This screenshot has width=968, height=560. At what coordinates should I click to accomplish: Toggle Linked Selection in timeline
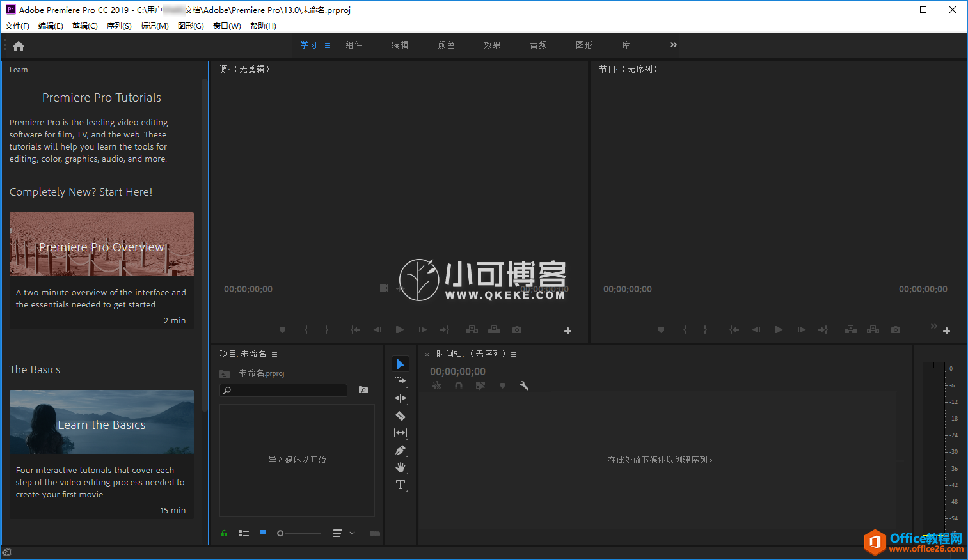tap(480, 385)
